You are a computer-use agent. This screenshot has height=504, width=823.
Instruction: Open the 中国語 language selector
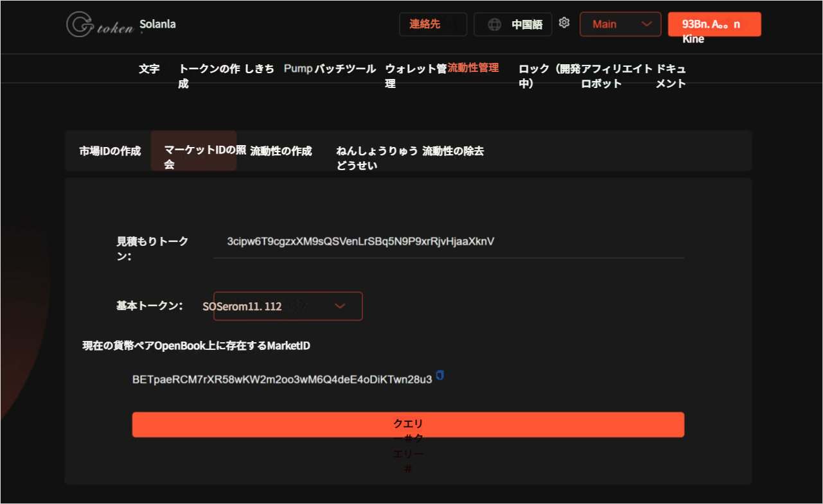click(526, 24)
